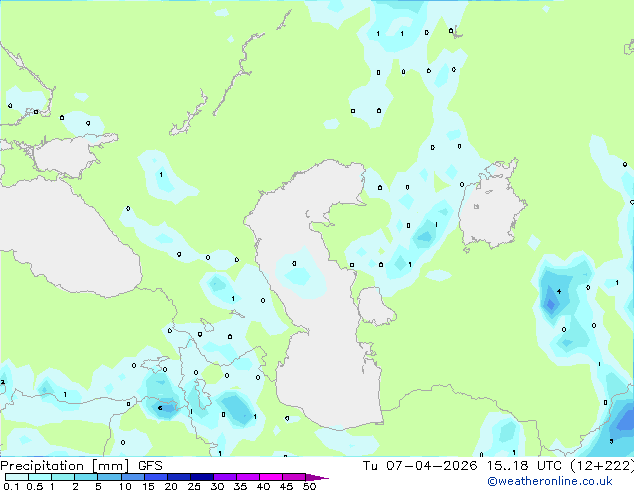This screenshot has height=490, width=634.
Task: Click the '0.1' legend scale label
Action: [12, 486]
